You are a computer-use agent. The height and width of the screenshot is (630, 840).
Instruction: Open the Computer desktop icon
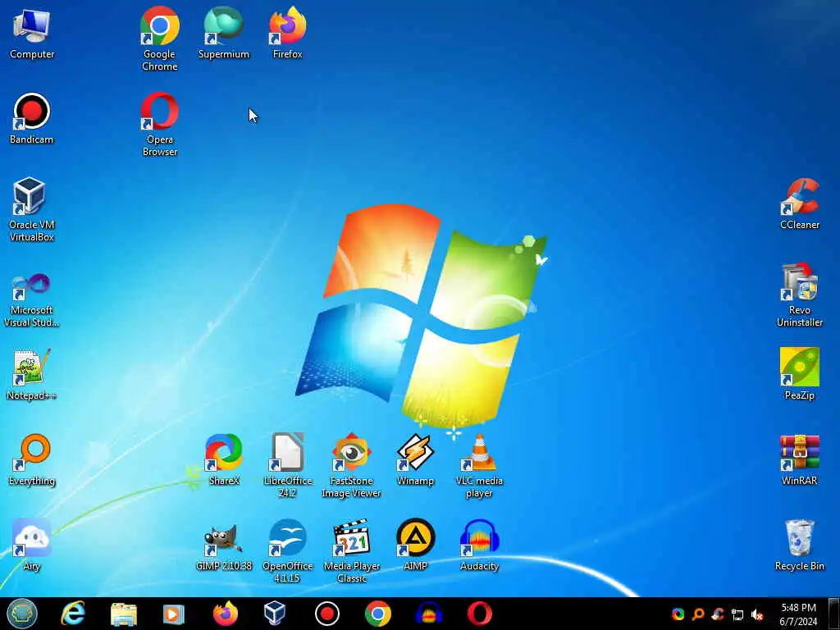[32, 33]
